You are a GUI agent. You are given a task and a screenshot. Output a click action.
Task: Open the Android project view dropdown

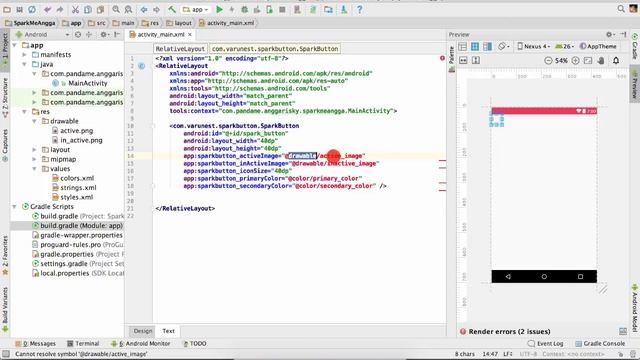pyautogui.click(x=42, y=35)
